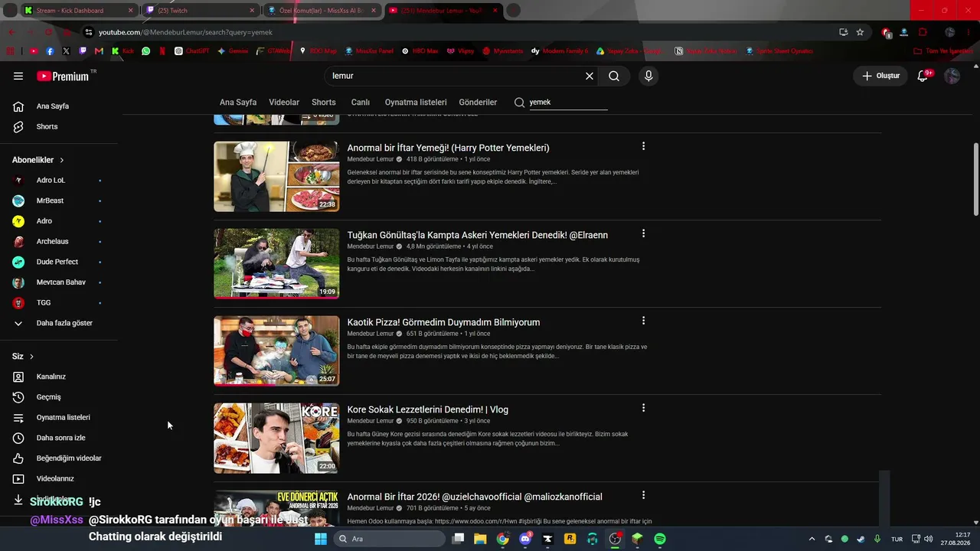Open the ChatGPT bookmark
The image size is (980, 551).
tap(191, 51)
